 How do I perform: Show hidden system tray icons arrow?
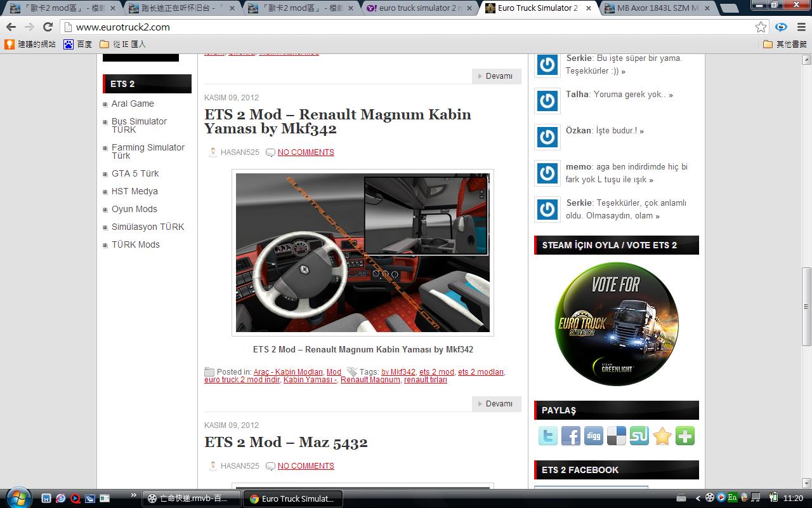click(x=698, y=498)
